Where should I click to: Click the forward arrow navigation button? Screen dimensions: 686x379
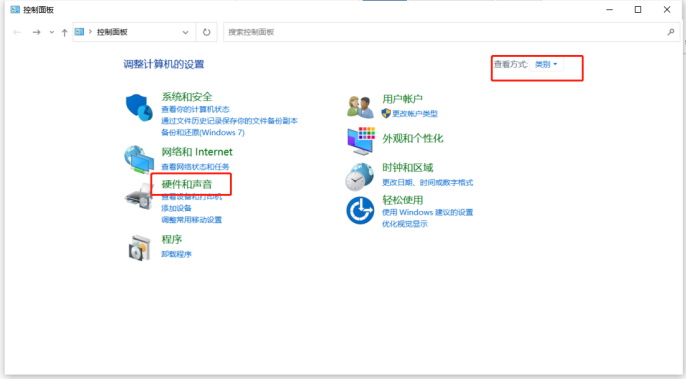click(x=36, y=32)
